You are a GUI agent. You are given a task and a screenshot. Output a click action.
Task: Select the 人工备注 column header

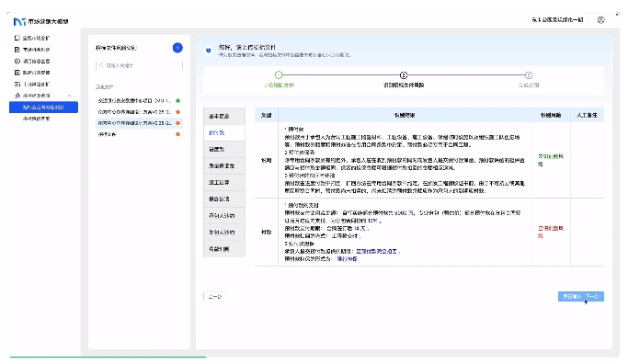(587, 115)
